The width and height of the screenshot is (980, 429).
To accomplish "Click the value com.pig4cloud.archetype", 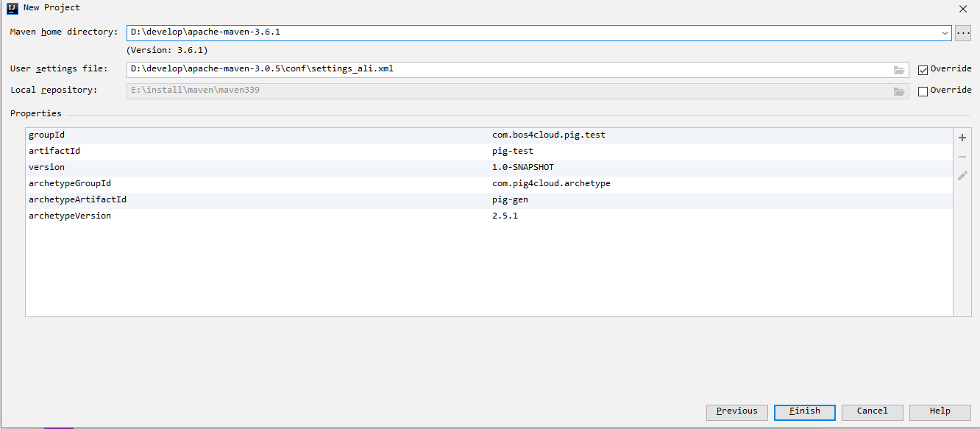I will tap(551, 184).
